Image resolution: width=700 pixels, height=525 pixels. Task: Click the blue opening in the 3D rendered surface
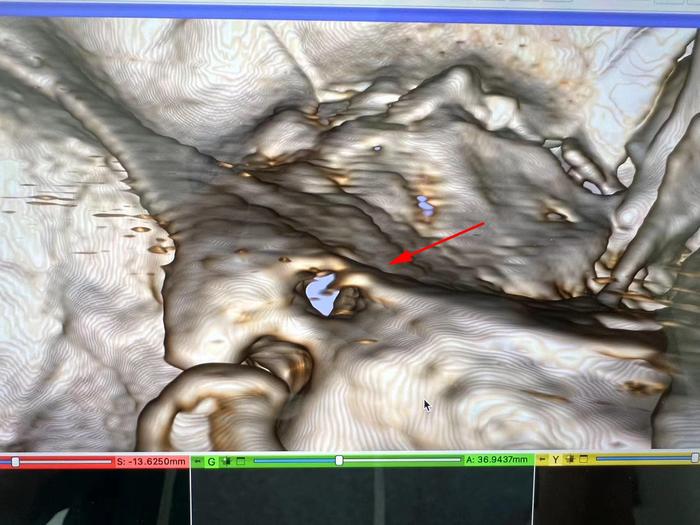320,296
